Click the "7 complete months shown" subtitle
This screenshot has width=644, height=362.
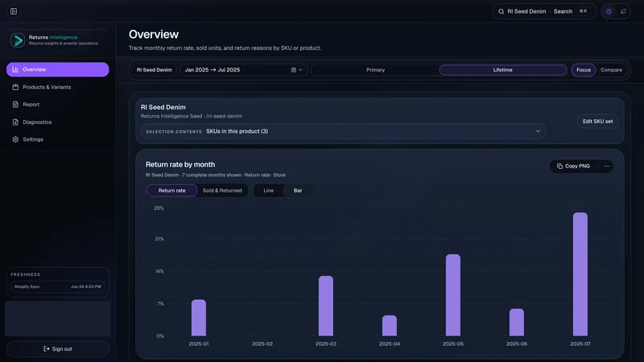[x=212, y=175]
